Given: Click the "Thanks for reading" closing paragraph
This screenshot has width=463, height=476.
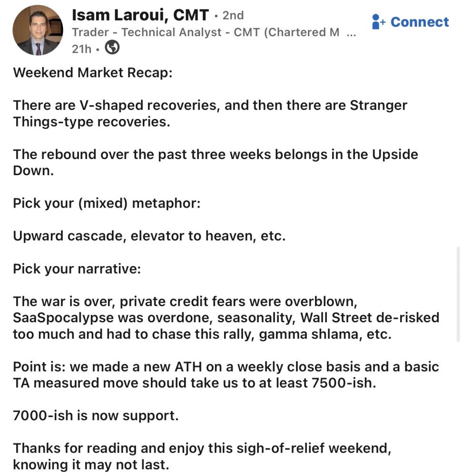Looking at the screenshot, I should [x=202, y=456].
